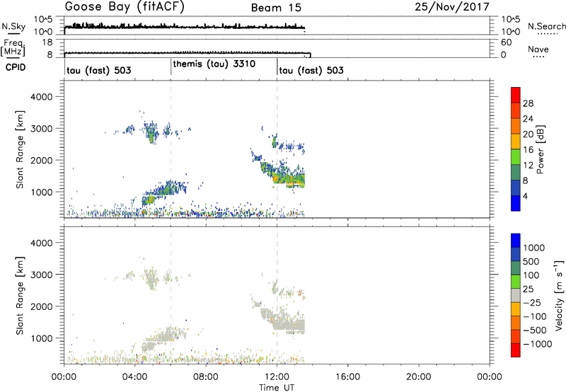Click the "themis (tau) 3310" CPID marker

click(x=214, y=64)
